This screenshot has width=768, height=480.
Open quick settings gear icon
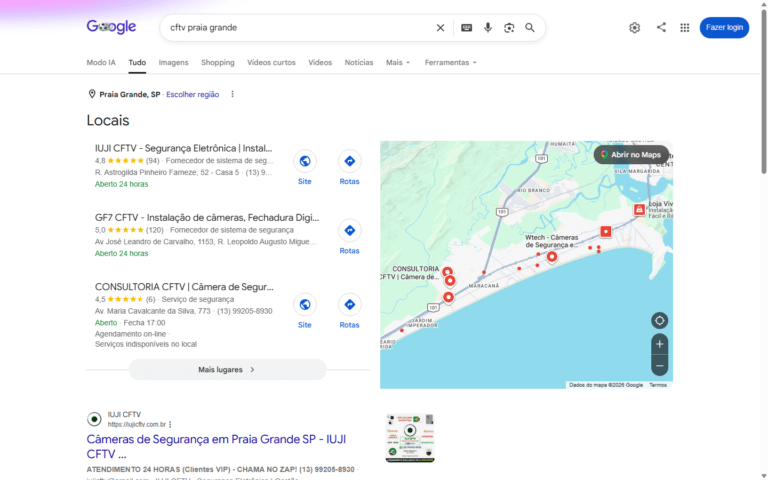[x=634, y=28]
